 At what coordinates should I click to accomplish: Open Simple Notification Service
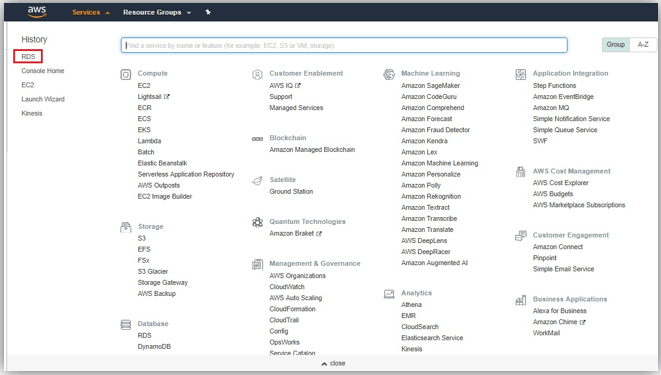tap(572, 119)
